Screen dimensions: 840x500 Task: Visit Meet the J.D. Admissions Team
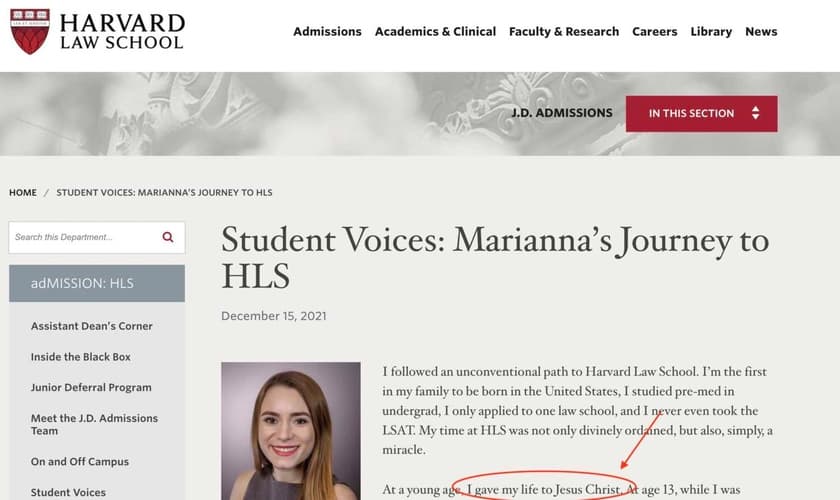pyautogui.click(x=94, y=424)
